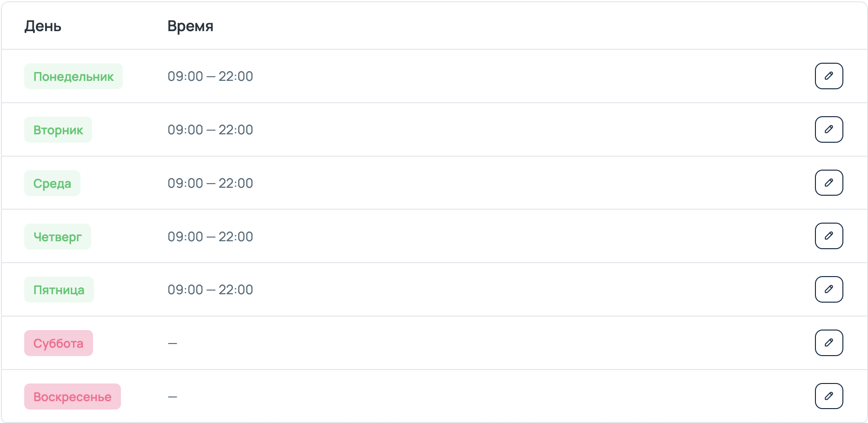
Task: Edit Четверг schedule with pencil icon
Action: click(x=829, y=236)
